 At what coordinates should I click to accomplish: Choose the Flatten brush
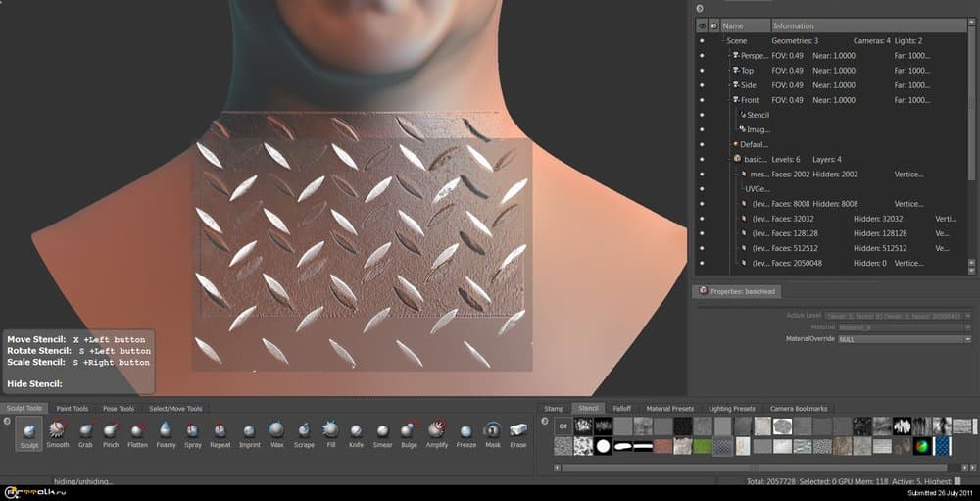click(137, 431)
